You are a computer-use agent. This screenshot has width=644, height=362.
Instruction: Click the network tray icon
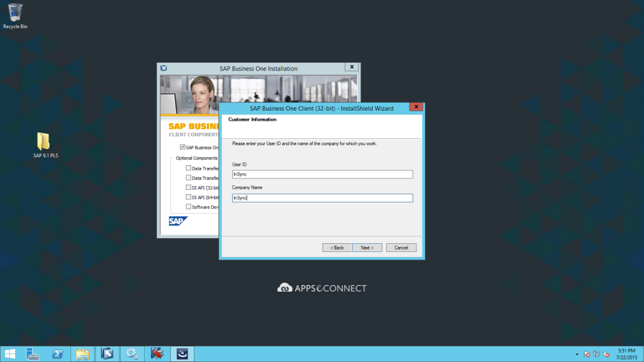point(596,354)
